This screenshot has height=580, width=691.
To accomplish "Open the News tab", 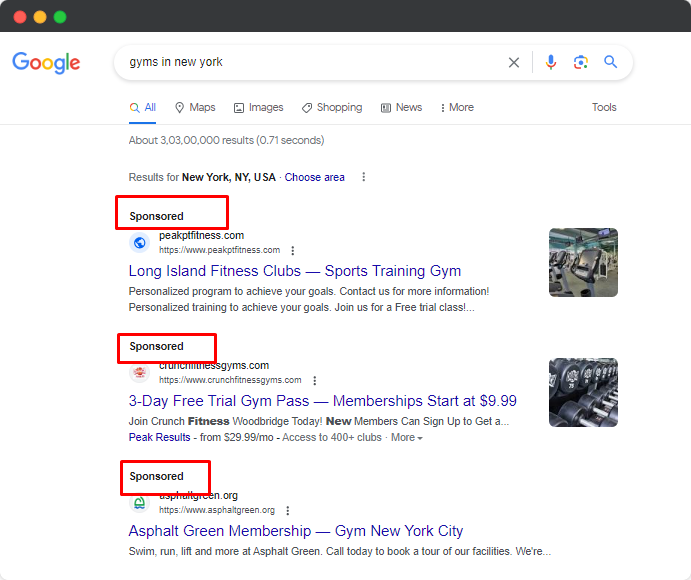I will [401, 108].
